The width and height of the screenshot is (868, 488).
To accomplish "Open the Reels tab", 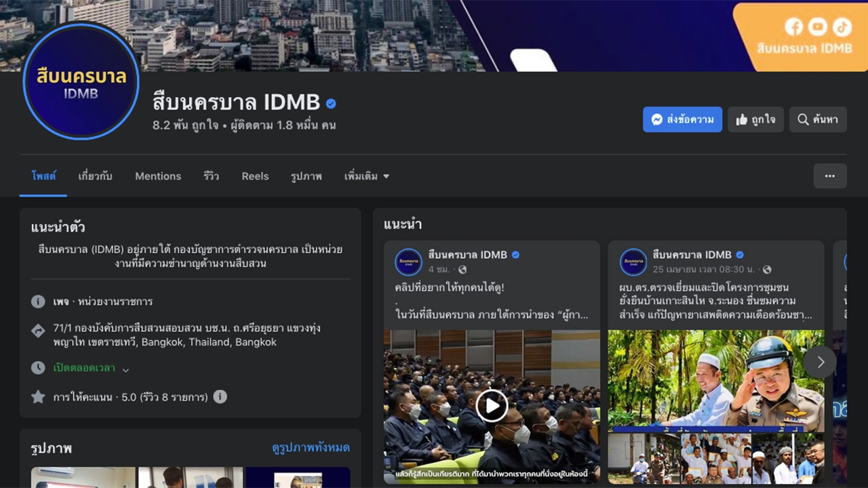I will [255, 176].
